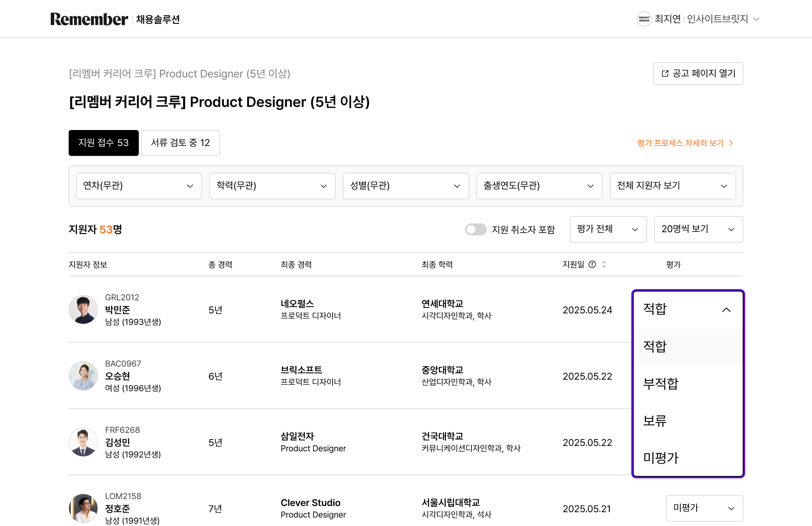Open applicant name 박민준
812x526 pixels.
pyautogui.click(x=118, y=310)
